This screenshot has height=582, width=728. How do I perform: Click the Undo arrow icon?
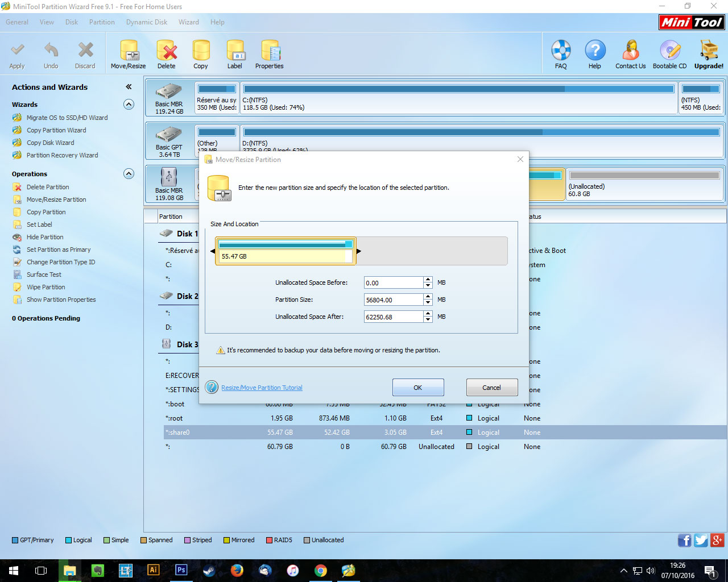(x=51, y=51)
